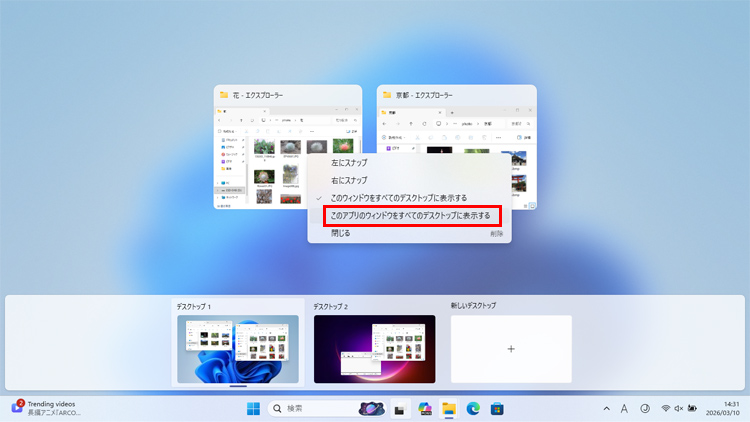This screenshot has width=750, height=422.
Task: Select '右にスナップ' from the context menu
Action: pos(349,180)
